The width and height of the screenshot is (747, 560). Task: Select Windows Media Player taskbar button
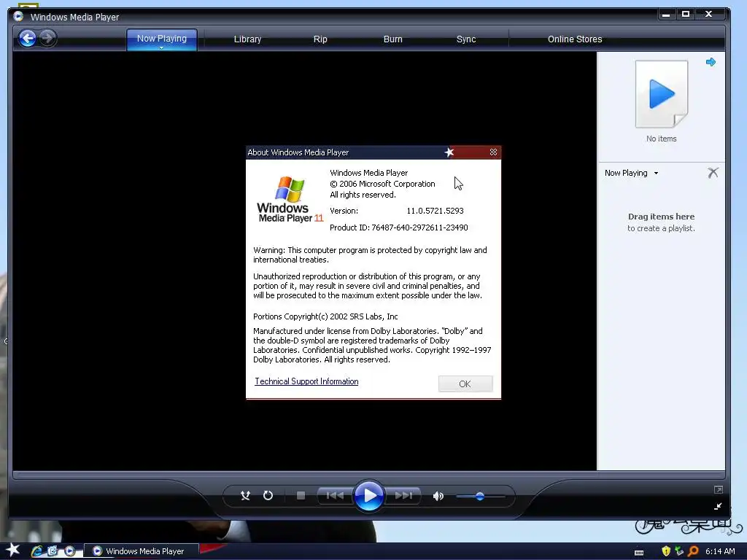[142, 551]
